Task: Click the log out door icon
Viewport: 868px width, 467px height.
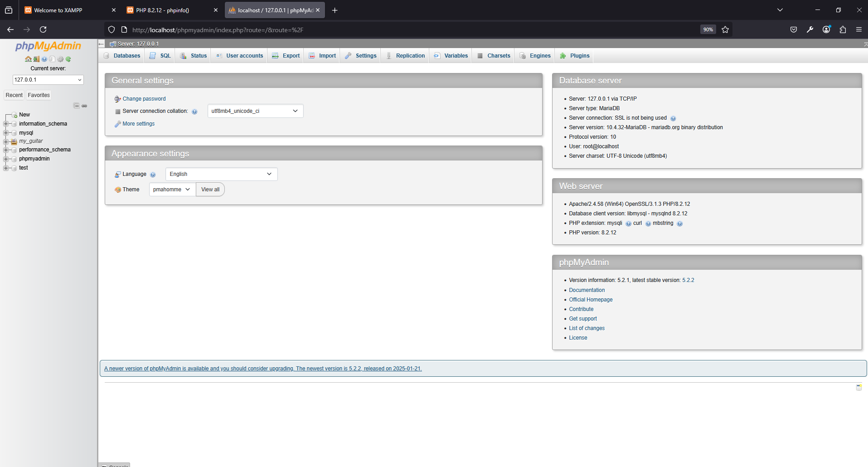Action: click(x=36, y=58)
